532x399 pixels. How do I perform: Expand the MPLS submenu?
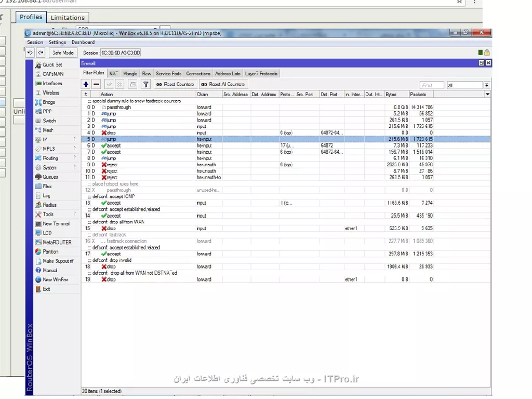coord(75,149)
